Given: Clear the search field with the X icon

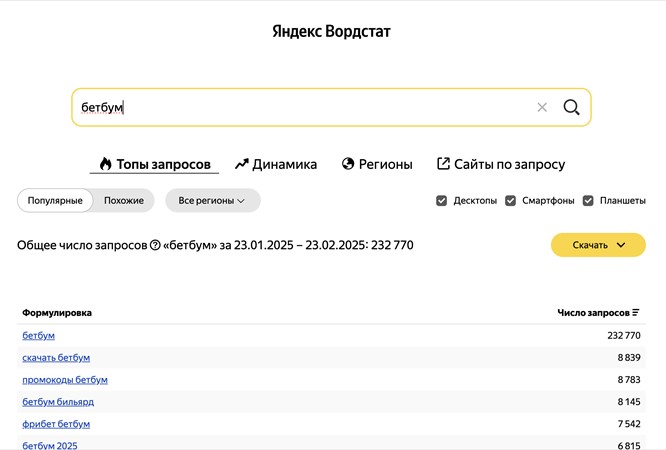Looking at the screenshot, I should 542,108.
